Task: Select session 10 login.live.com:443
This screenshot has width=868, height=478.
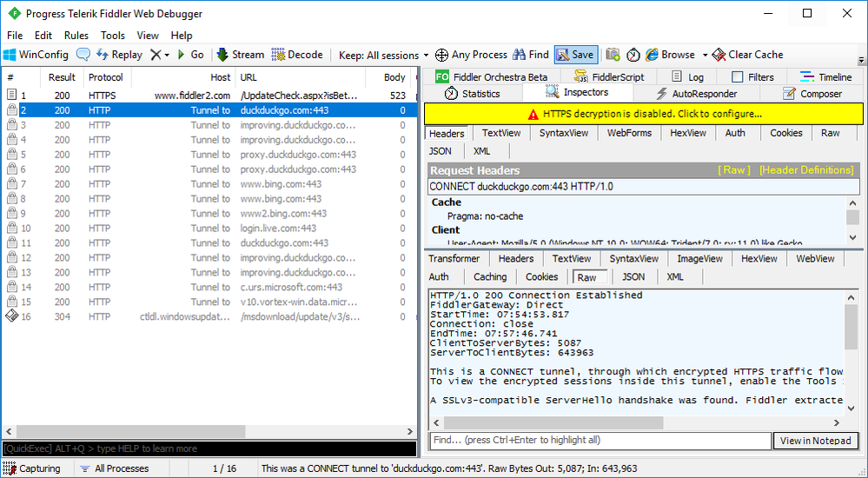Action: [209, 229]
